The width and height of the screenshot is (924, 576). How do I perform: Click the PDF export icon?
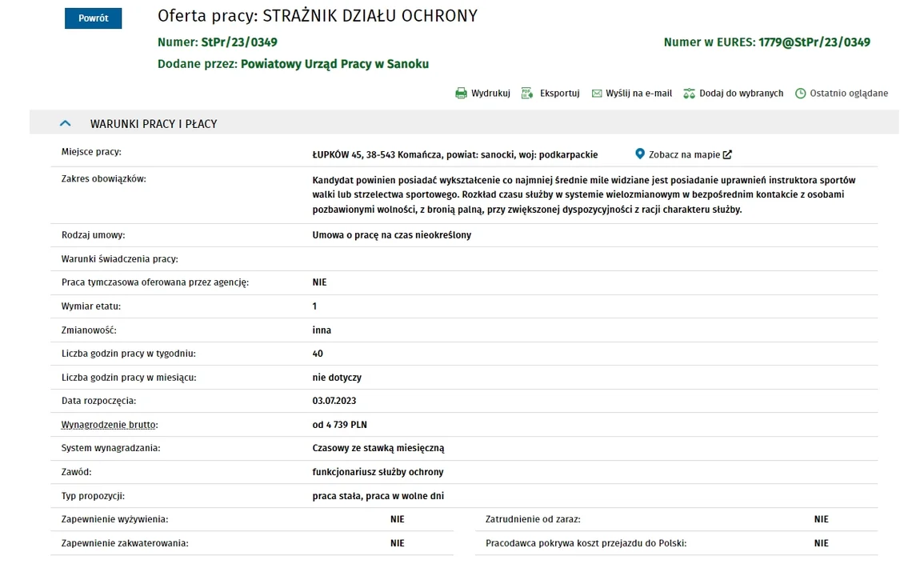[527, 93]
